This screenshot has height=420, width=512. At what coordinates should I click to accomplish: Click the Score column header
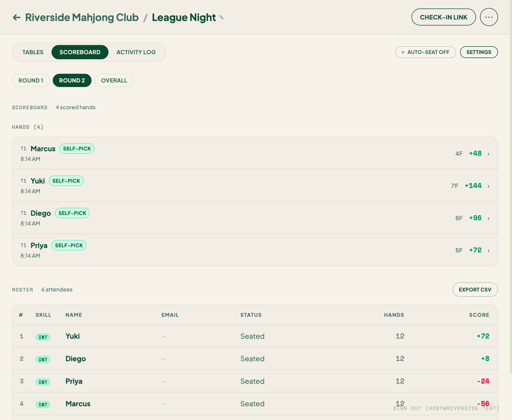pyautogui.click(x=479, y=315)
